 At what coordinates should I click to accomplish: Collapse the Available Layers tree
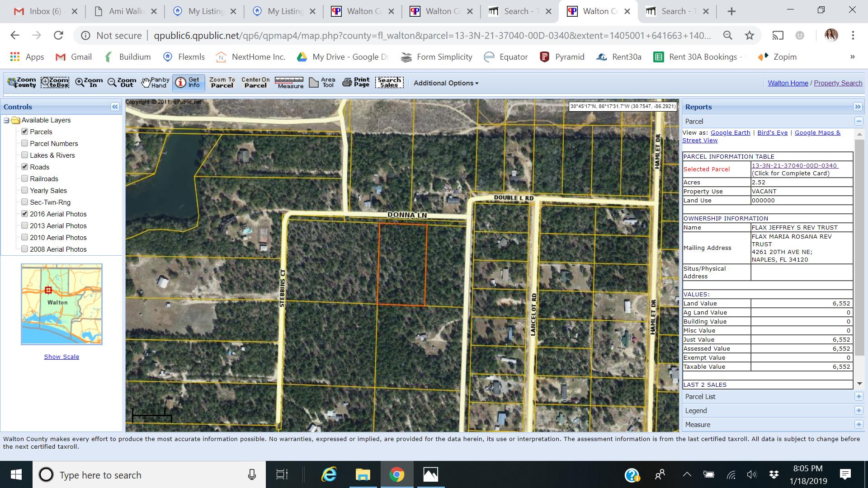(7, 120)
